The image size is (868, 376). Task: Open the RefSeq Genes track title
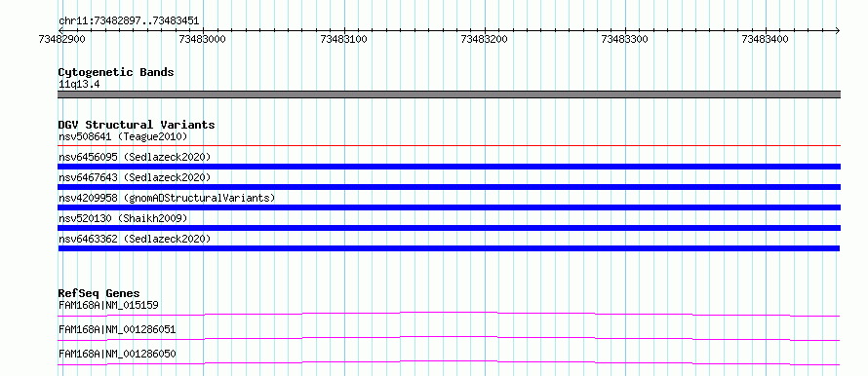point(99,293)
